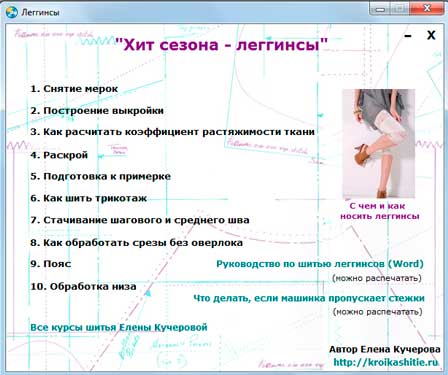Close the Леггинсы window with red button

tap(427, 8)
